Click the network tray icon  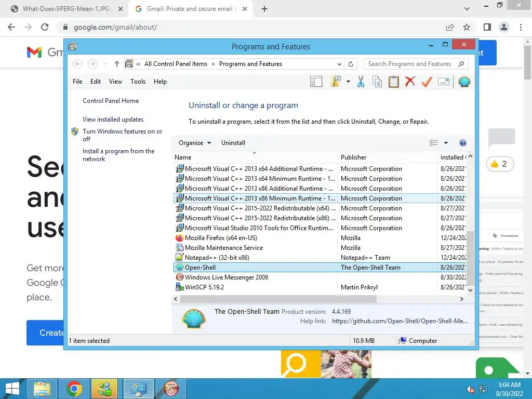click(483, 389)
